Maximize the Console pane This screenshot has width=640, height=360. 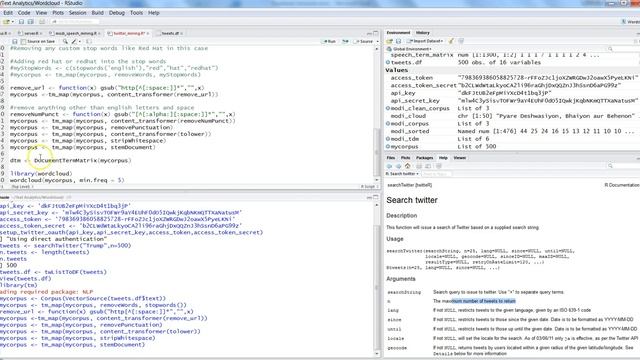tap(376, 197)
